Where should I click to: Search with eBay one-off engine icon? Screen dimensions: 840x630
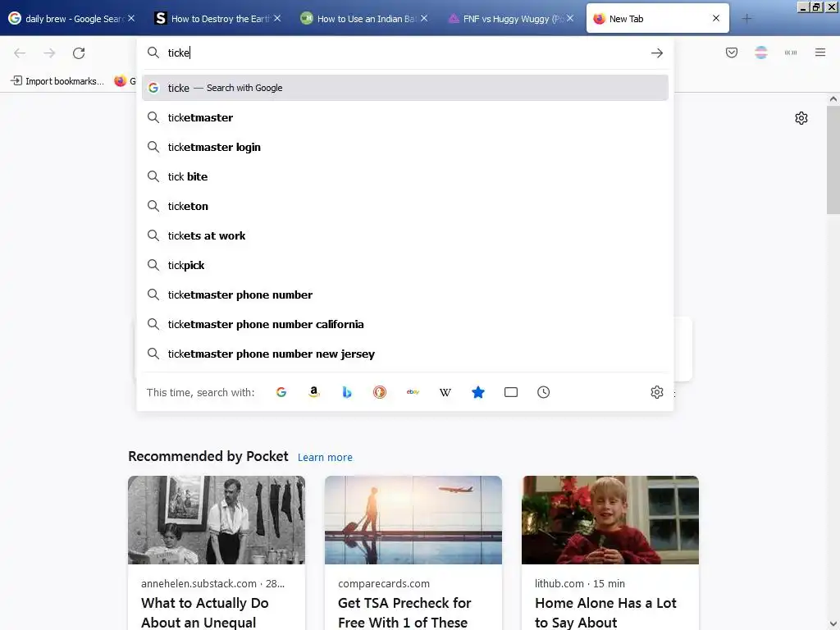pyautogui.click(x=413, y=392)
